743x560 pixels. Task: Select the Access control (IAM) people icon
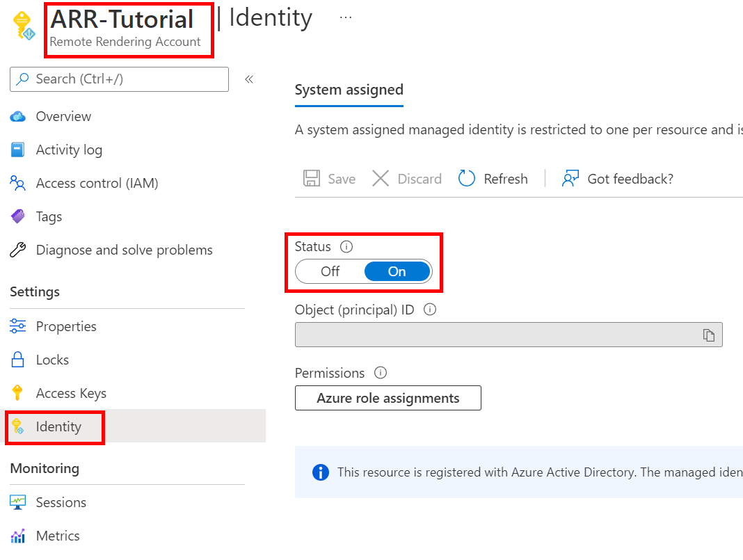click(x=17, y=184)
